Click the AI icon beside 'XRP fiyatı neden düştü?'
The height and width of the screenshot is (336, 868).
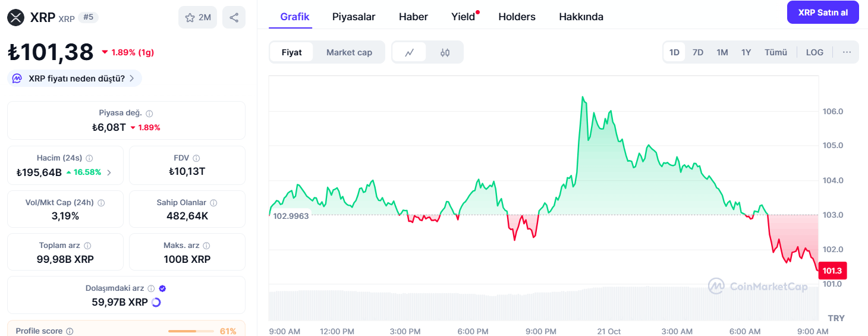pyautogui.click(x=17, y=78)
